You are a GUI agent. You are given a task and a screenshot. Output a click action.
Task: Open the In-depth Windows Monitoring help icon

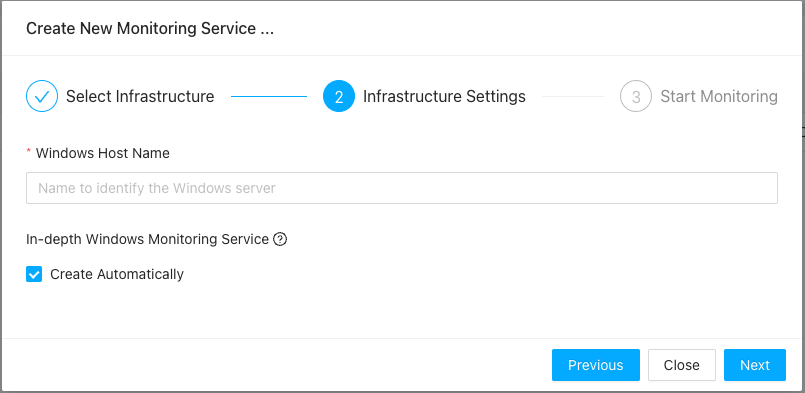click(280, 239)
